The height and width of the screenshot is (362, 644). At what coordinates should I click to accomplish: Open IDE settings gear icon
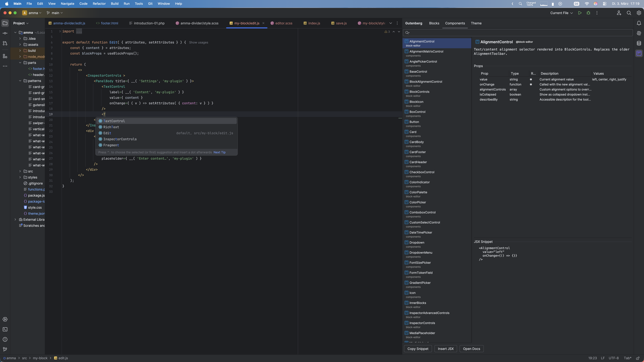(x=639, y=13)
